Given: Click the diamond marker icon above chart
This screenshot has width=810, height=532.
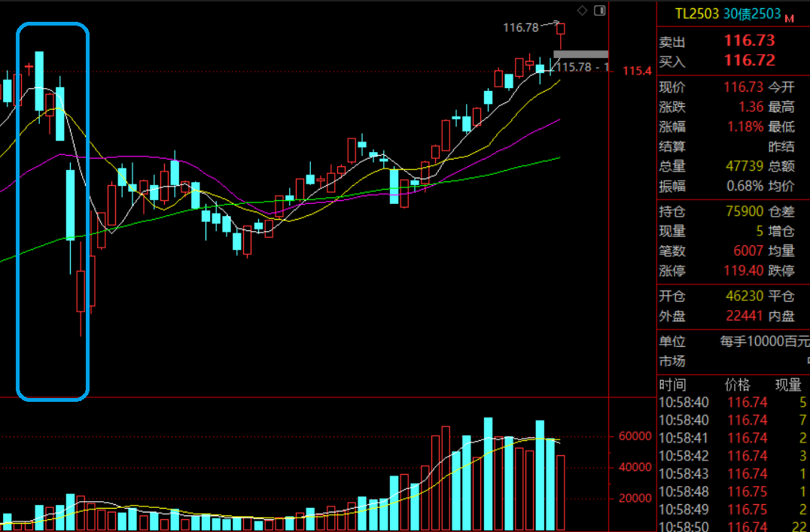Looking at the screenshot, I should pyautogui.click(x=582, y=11).
